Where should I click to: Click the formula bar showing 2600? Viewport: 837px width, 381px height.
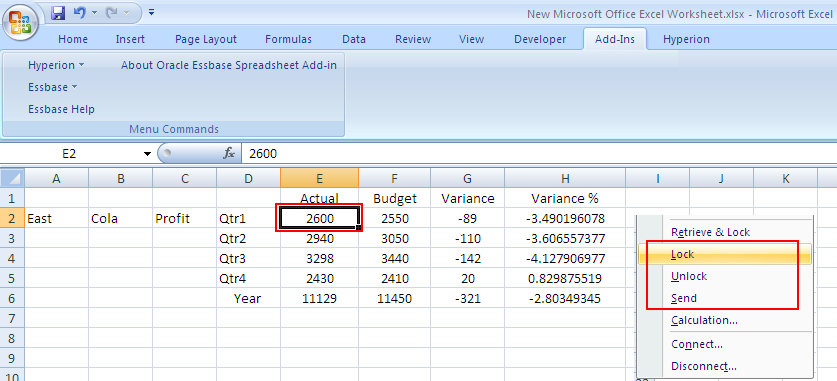point(539,154)
